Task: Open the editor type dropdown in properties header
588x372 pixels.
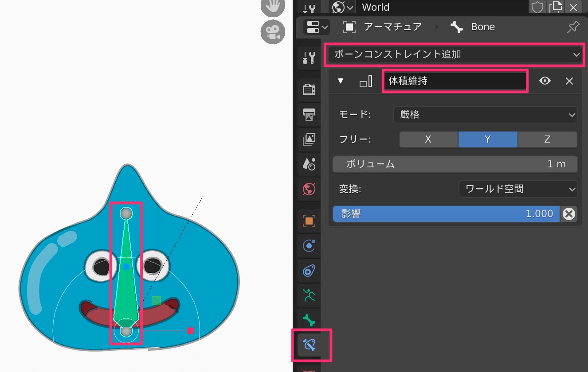Action: 316,27
